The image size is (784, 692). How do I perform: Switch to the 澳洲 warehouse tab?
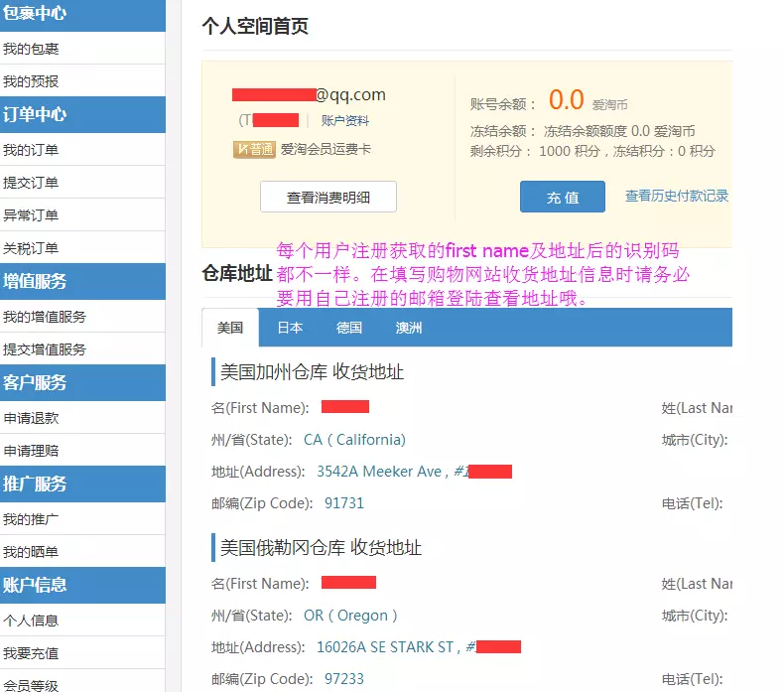[x=409, y=328]
